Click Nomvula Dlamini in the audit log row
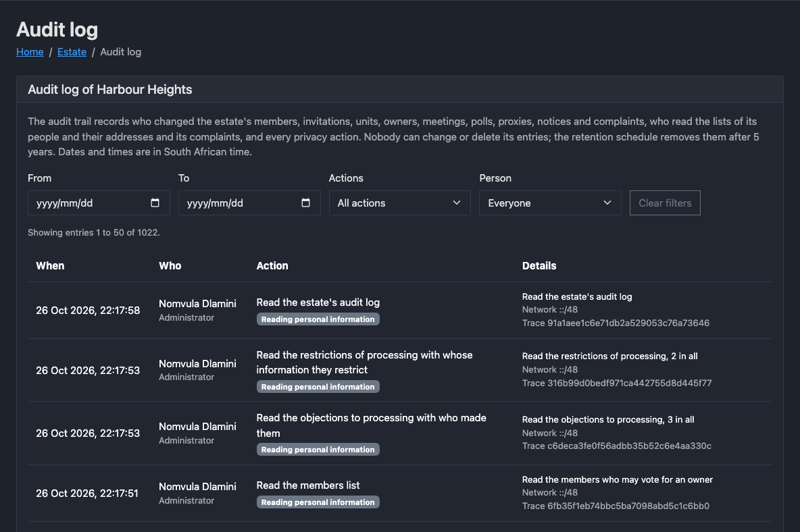The height and width of the screenshot is (532, 800). point(197,303)
